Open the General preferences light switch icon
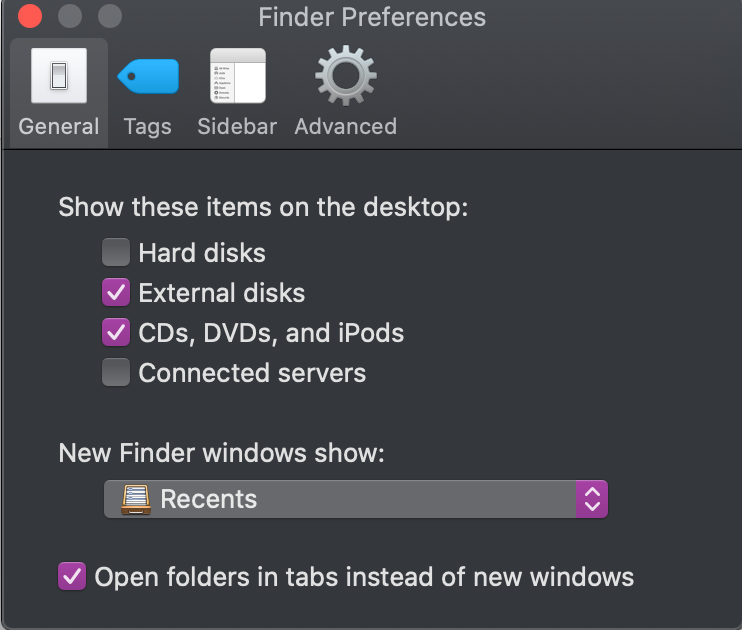 [x=59, y=76]
